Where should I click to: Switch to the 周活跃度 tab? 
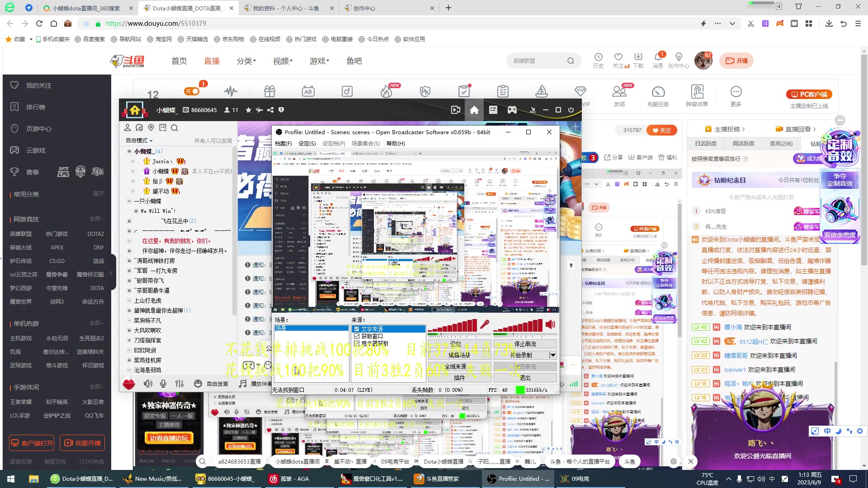point(743,144)
